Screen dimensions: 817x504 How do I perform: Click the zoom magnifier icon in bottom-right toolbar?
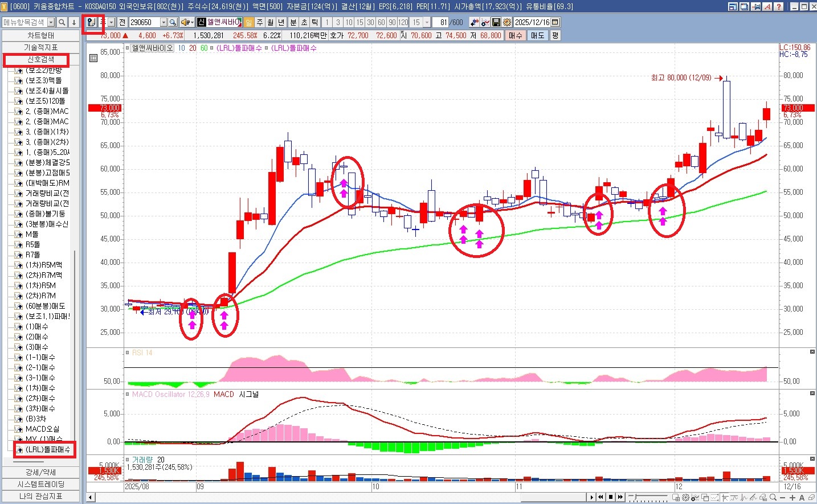(773, 497)
